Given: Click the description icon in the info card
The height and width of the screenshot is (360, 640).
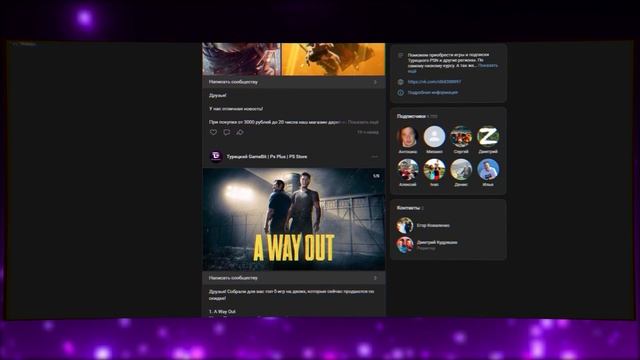Looking at the screenshot, I should tap(401, 55).
